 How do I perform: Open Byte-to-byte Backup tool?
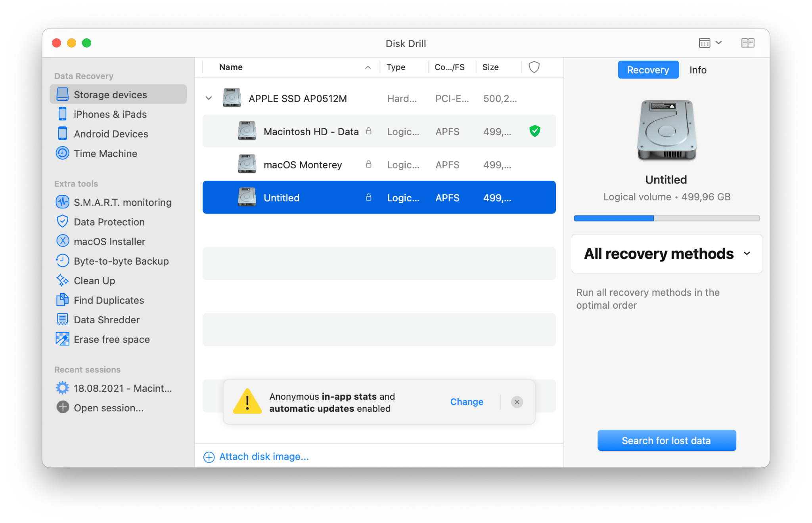coord(121,261)
